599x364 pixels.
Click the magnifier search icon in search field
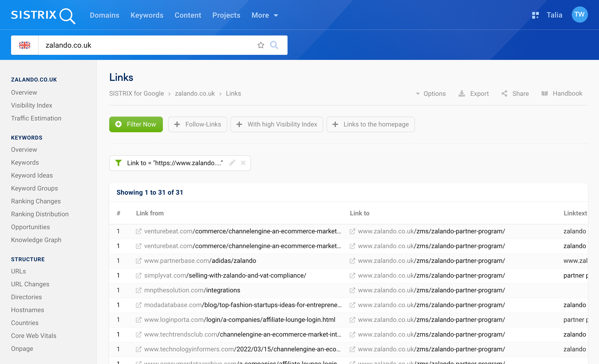274,45
